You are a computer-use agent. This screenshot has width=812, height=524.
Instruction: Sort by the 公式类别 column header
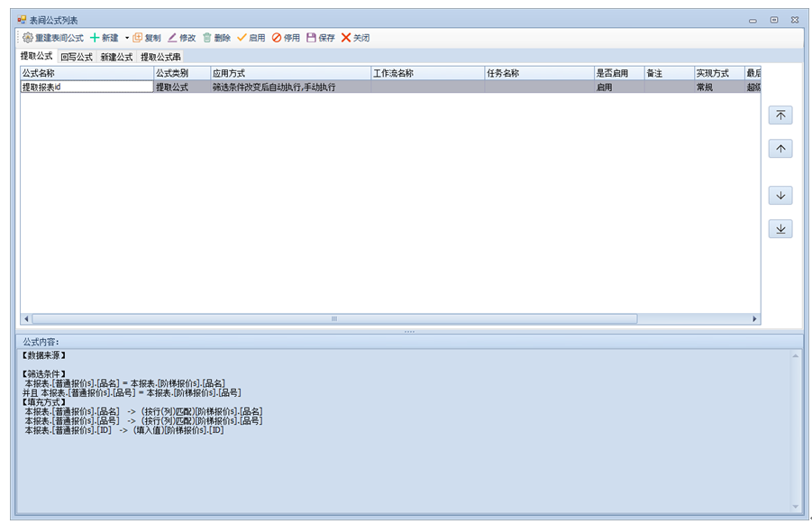point(181,73)
